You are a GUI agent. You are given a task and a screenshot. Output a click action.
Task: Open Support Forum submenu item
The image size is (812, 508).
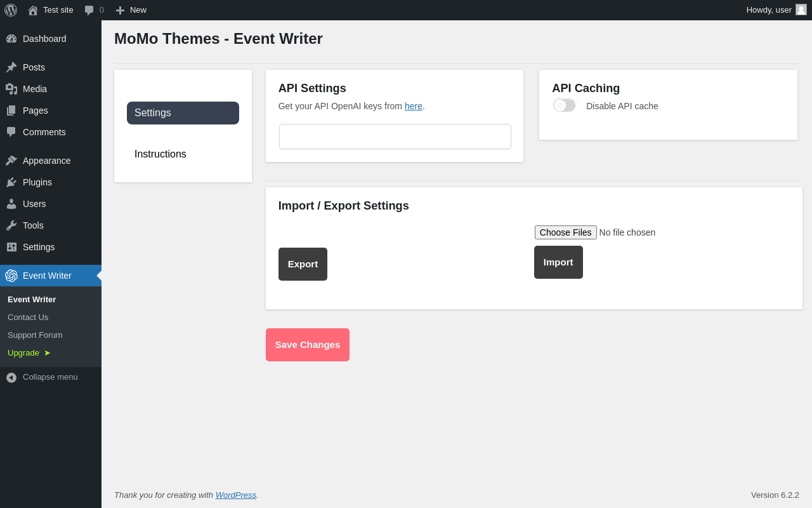click(35, 335)
